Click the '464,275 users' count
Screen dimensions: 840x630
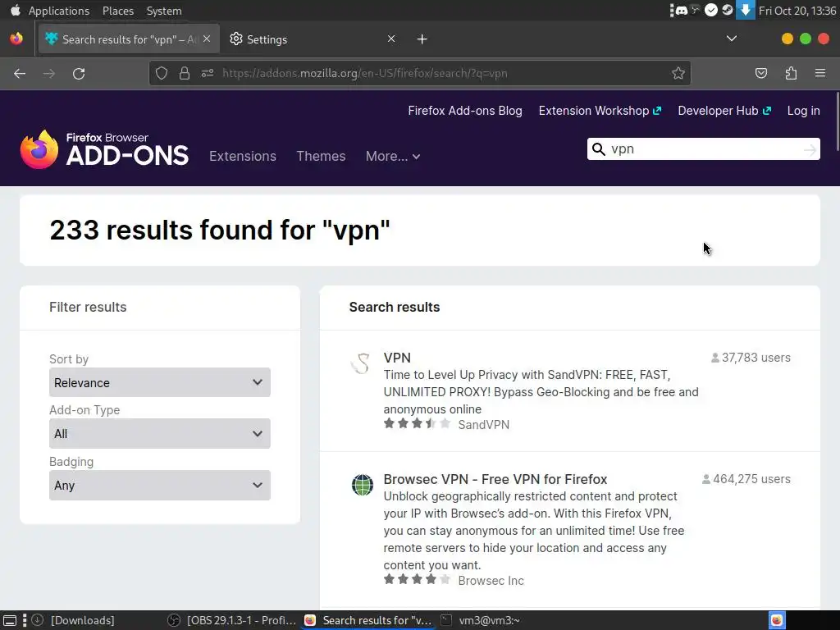746,479
